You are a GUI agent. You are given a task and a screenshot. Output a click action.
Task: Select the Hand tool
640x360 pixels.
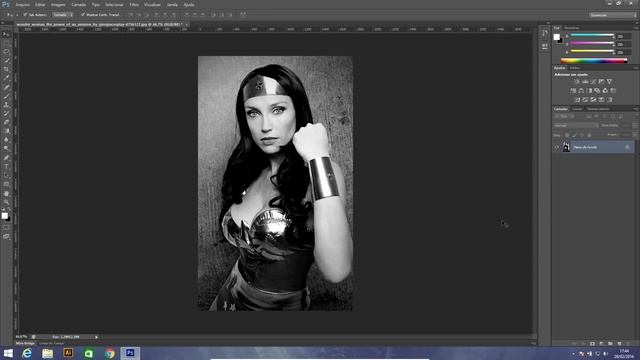tap(6, 193)
